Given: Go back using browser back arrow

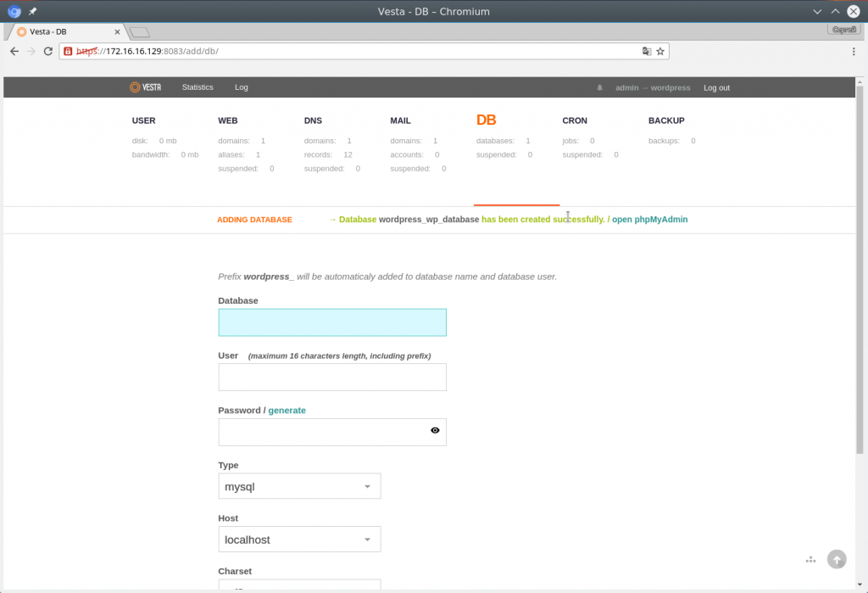Looking at the screenshot, I should tap(14, 51).
